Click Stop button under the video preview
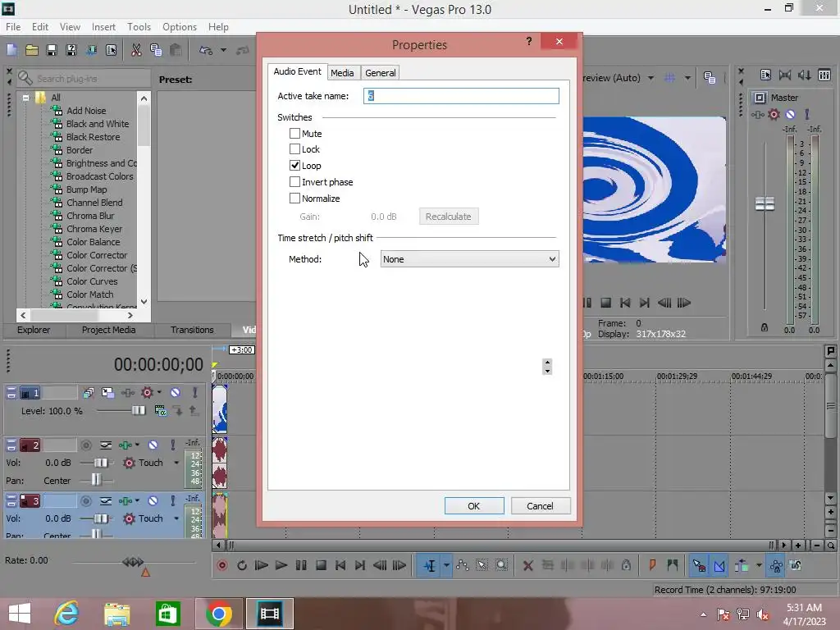The height and width of the screenshot is (630, 840). (x=606, y=303)
